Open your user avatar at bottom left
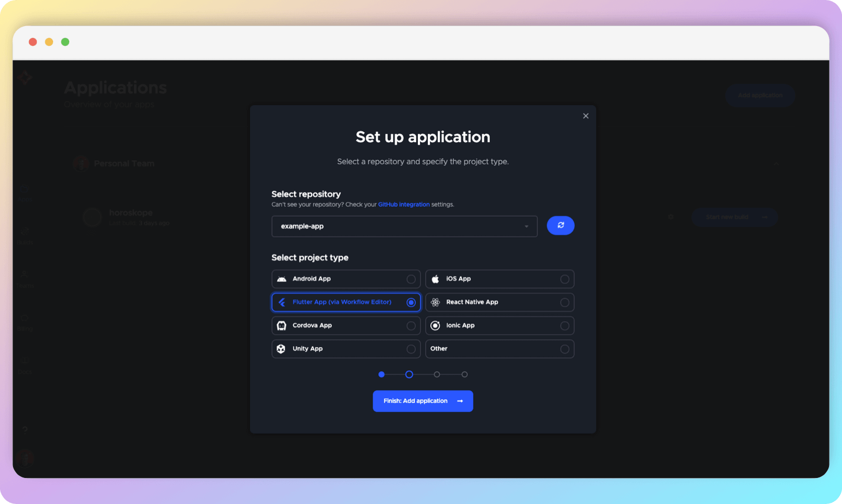842x504 pixels. (x=25, y=458)
